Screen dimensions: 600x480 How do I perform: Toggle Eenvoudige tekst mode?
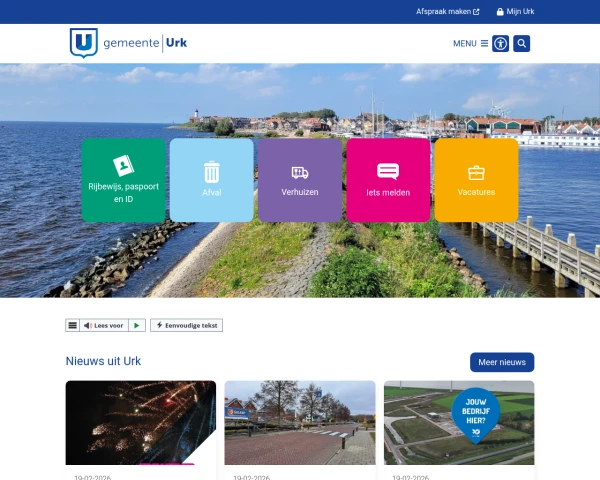click(x=187, y=325)
